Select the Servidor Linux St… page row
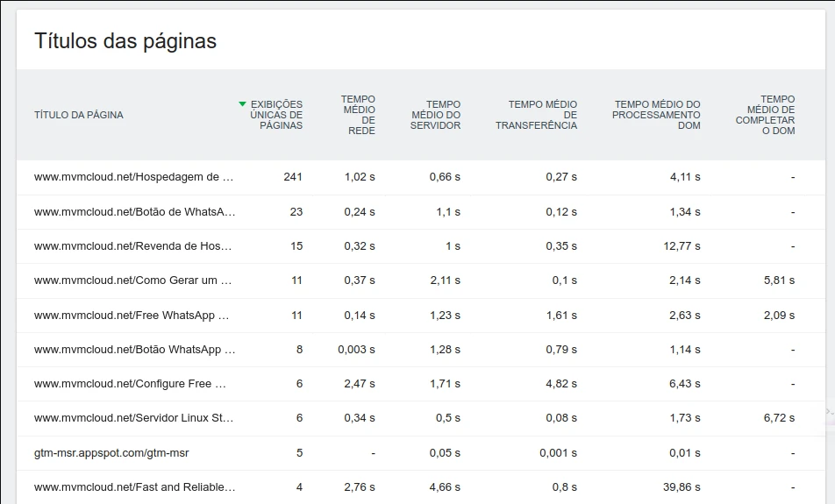835x504 pixels. click(133, 418)
